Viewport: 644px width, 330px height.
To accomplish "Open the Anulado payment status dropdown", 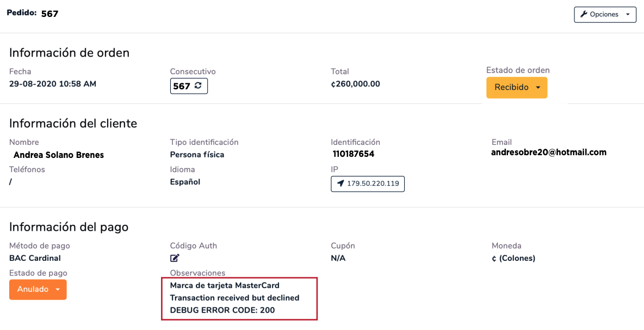I will click(57, 290).
